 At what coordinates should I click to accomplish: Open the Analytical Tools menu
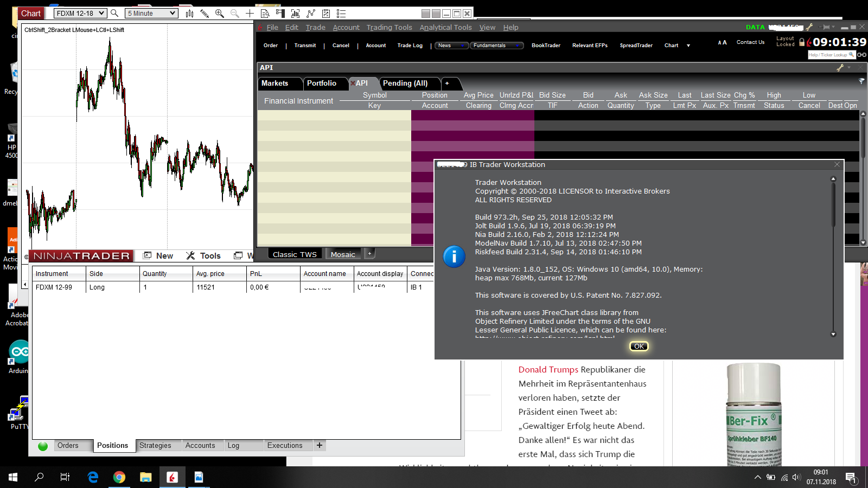(x=445, y=28)
